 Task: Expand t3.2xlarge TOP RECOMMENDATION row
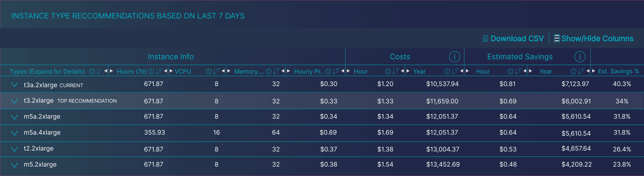15,101
